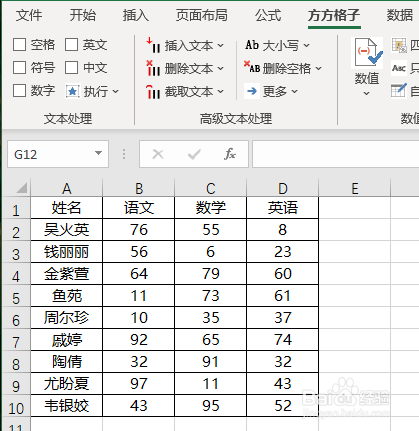Viewport: 419px width, 431px height.
Task: Click the grid icon at top of 数值 group
Action: (399, 45)
